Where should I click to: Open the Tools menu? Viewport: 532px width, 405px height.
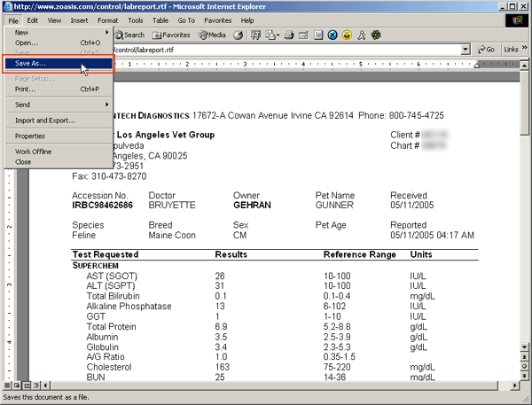click(136, 20)
